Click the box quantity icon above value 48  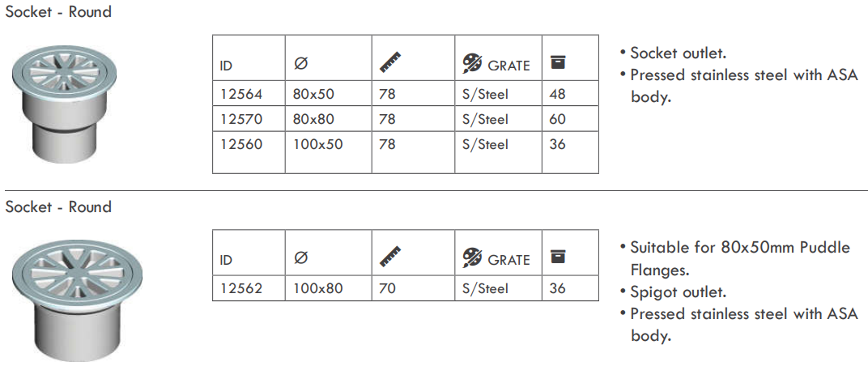[x=558, y=62]
